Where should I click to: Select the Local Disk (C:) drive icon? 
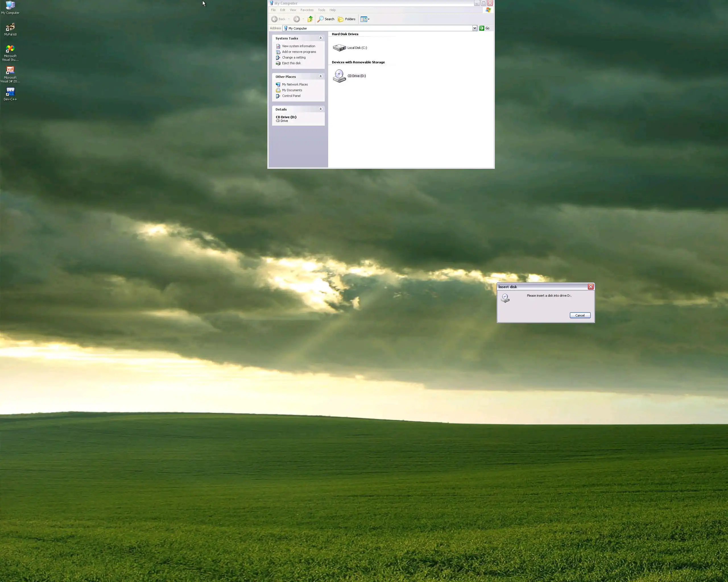pos(339,47)
